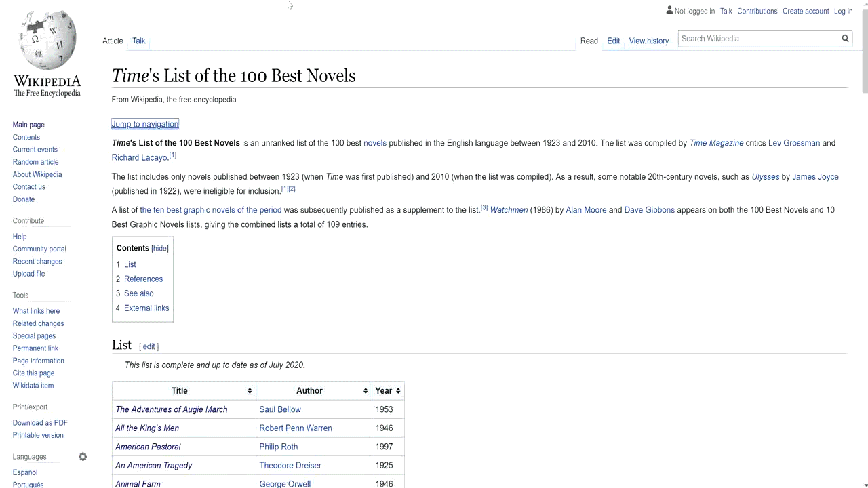
Task: Open Dave Gibbons' article link
Action: click(650, 210)
